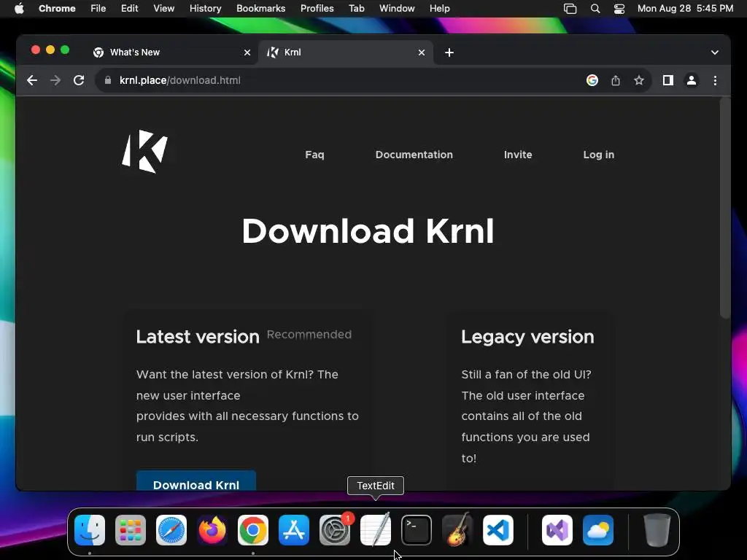Expand the tab search chevron
Screen dimensions: 747x560
click(715, 52)
